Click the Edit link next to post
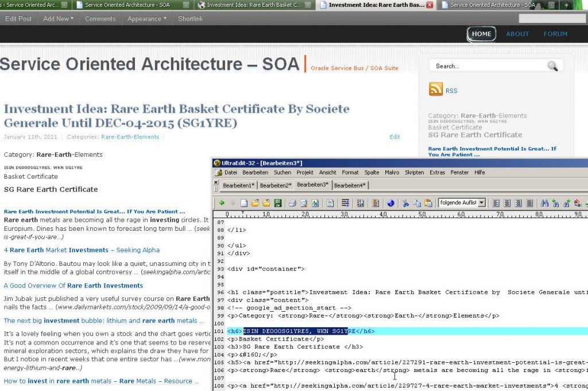This screenshot has width=588, height=391. point(394,137)
